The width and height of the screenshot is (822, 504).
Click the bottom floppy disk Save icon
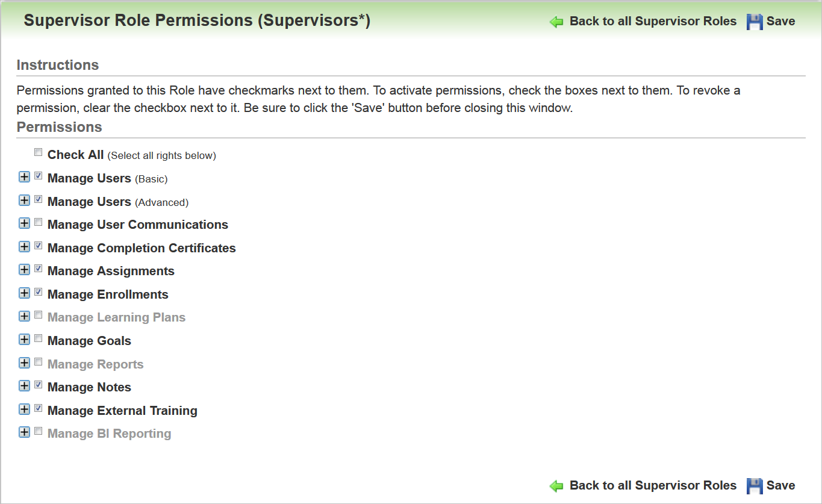coord(755,486)
